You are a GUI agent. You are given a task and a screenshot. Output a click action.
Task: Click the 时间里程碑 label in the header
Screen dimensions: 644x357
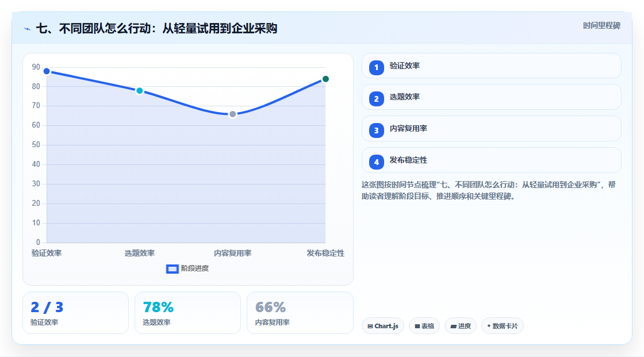point(601,26)
